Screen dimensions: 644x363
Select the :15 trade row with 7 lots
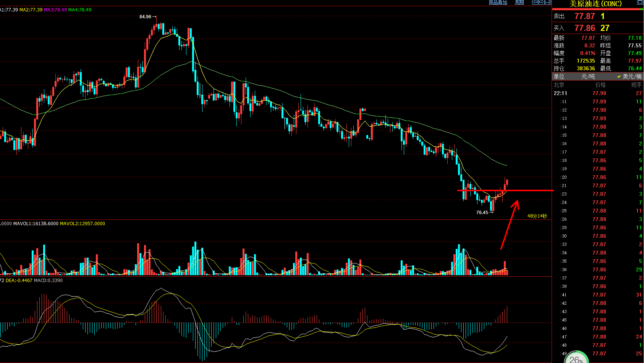[x=598, y=135]
